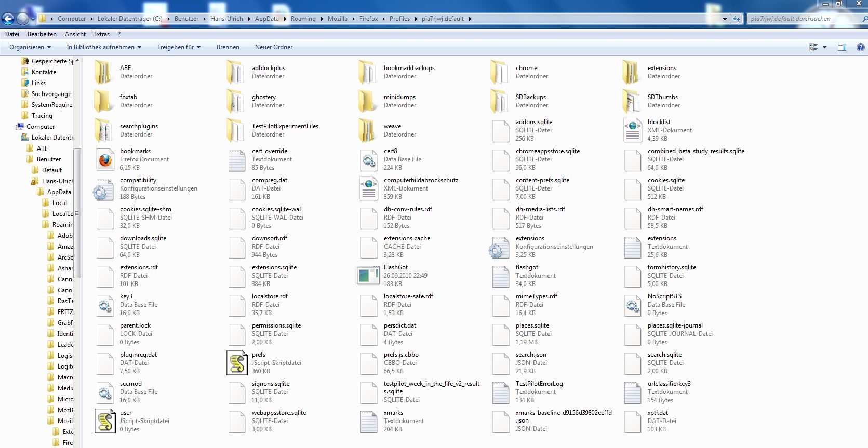Select the user JScript file icon
Viewport: 868px width, 448px height.
point(105,421)
